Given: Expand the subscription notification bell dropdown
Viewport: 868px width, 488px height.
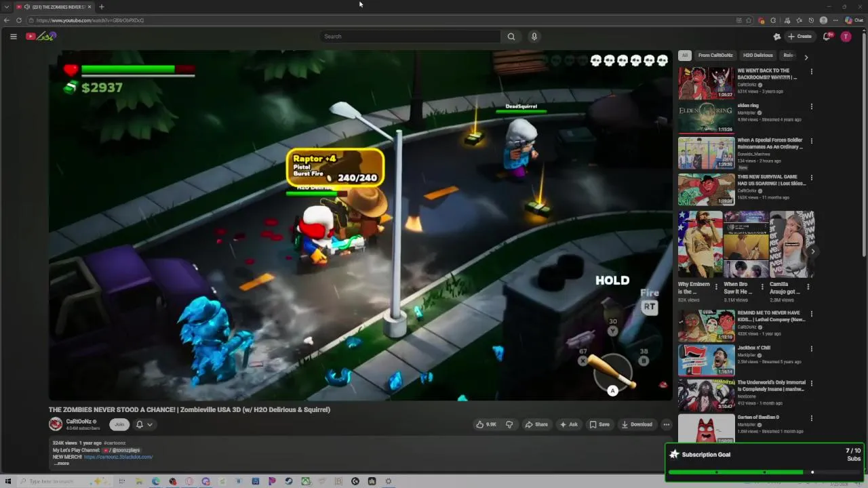Looking at the screenshot, I should point(144,424).
